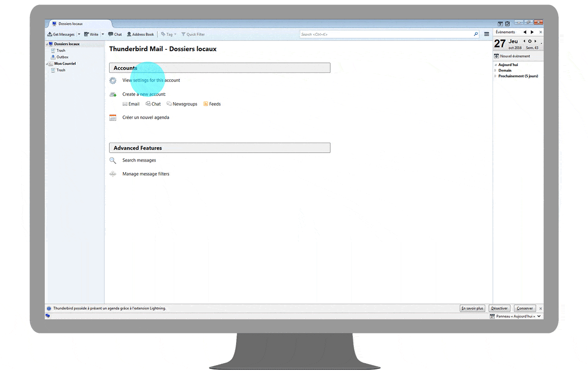Click the En savoir plus button
Screen dimensions: 588x375
472,308
